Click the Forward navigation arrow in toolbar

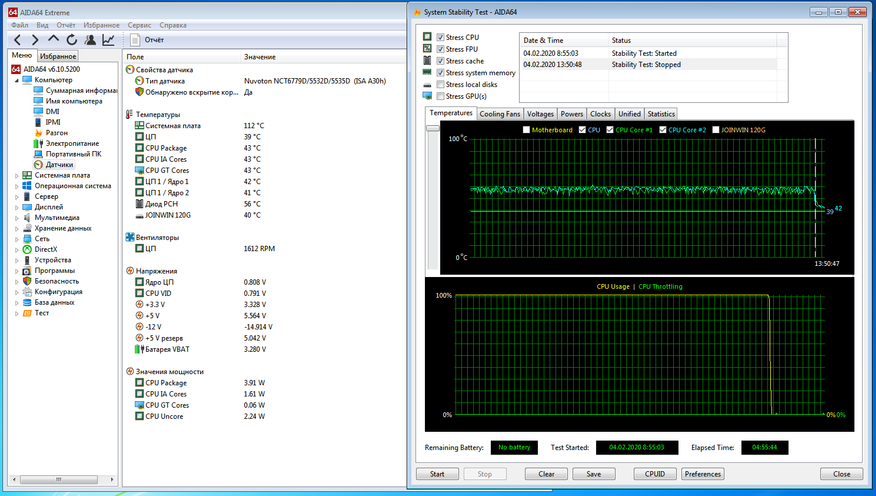click(x=35, y=40)
